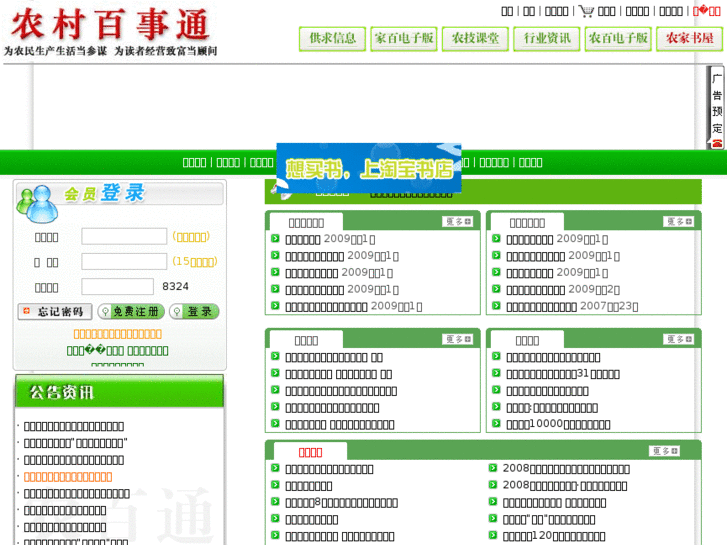Click the green 登录 button
This screenshot has height=545, width=727.
click(x=194, y=312)
